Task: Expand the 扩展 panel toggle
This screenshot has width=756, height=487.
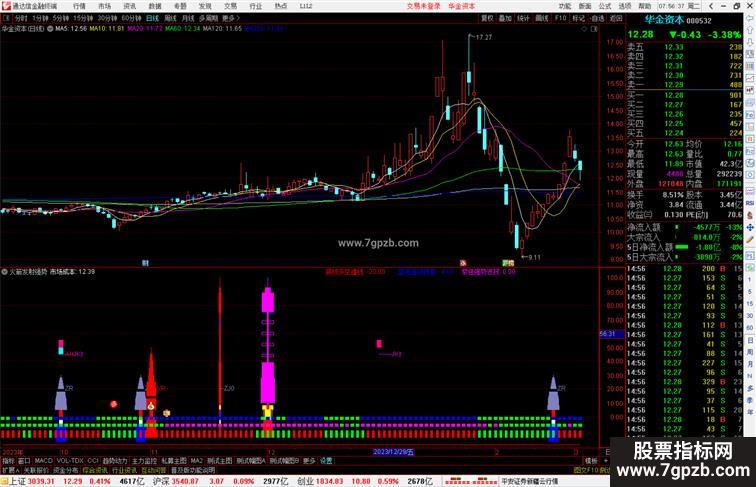Action: (x=11, y=470)
